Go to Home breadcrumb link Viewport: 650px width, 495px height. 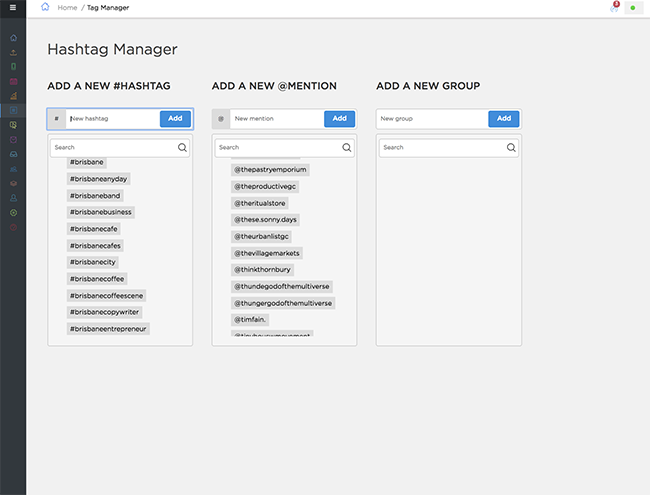click(x=67, y=7)
